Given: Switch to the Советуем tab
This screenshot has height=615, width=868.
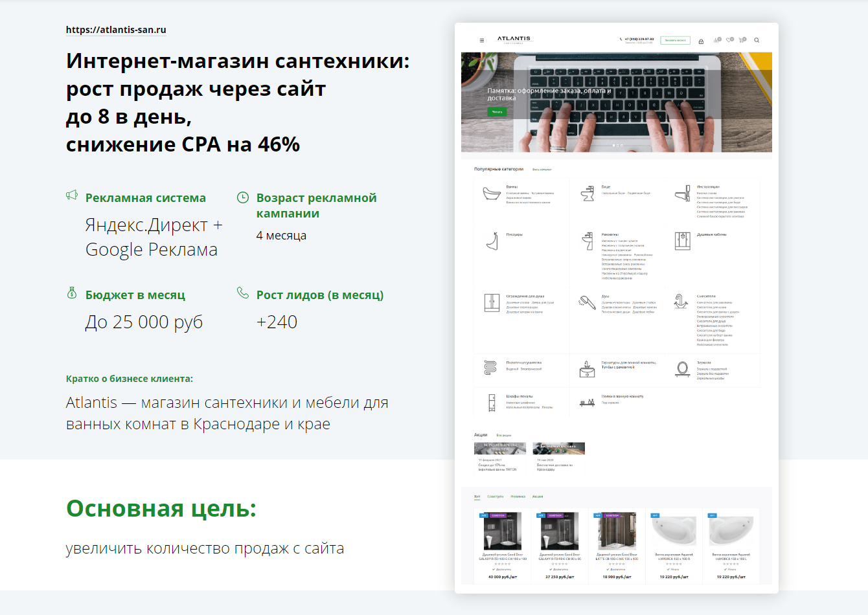Looking at the screenshot, I should (496, 497).
